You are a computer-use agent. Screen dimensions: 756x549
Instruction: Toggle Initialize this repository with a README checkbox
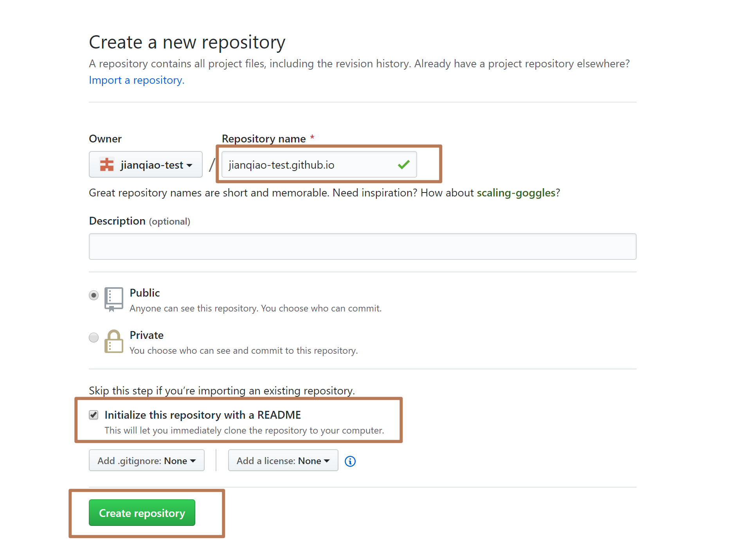coord(94,415)
